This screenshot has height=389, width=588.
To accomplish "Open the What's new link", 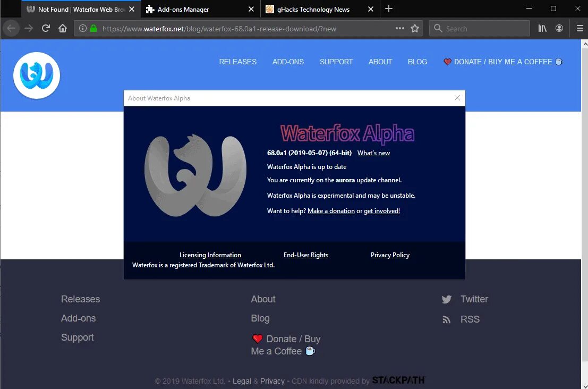I will pyautogui.click(x=373, y=153).
